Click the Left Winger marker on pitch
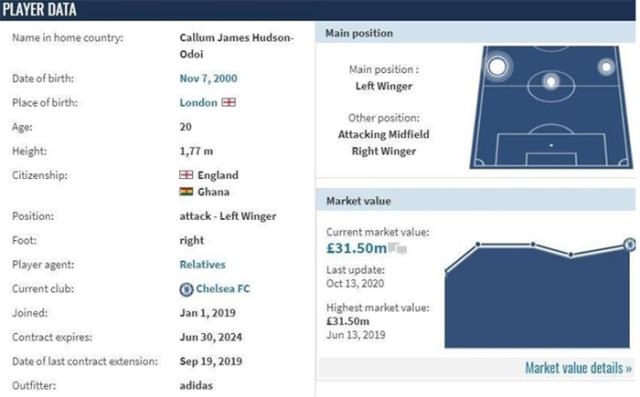The height and width of the screenshot is (397, 640). [497, 66]
